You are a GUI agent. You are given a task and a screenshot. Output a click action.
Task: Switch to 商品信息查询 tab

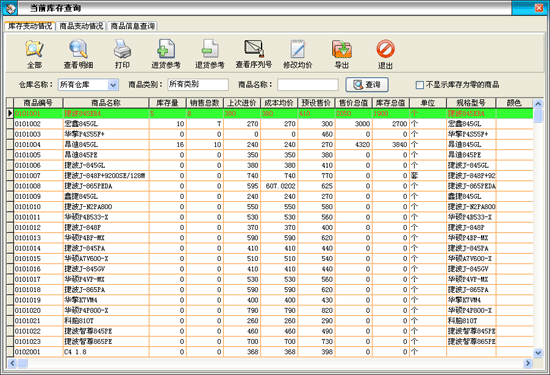point(133,26)
